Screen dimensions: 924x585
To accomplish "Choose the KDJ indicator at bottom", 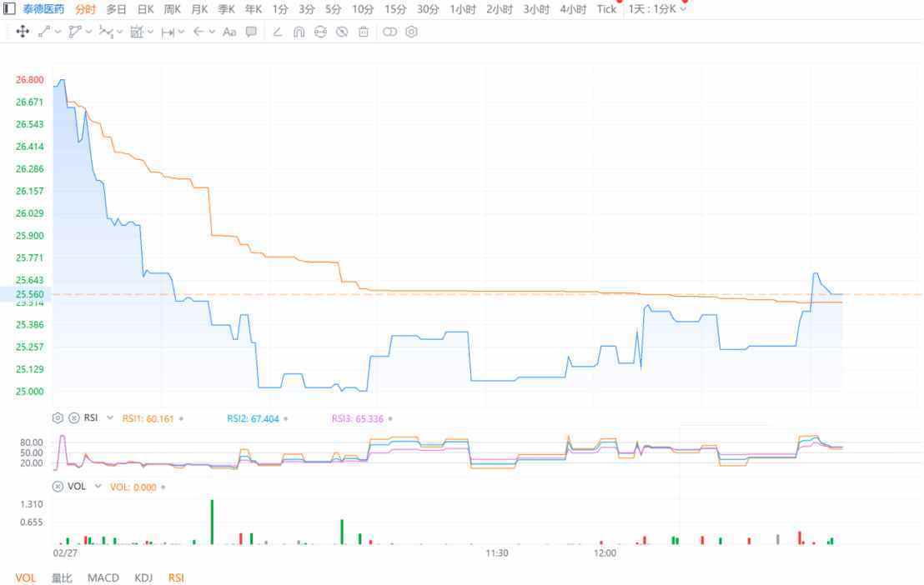I will tap(143, 577).
